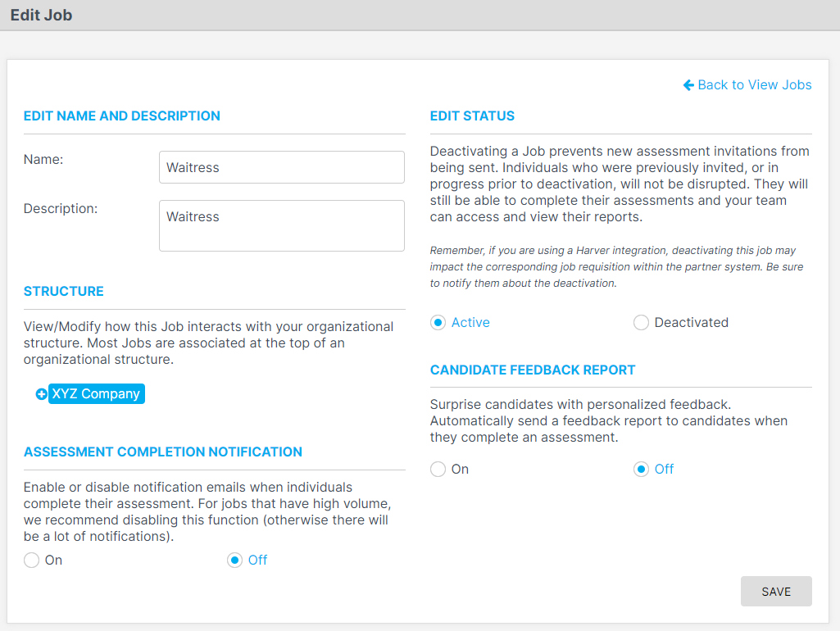Click the Assessment Completion Notification heading
Viewport: 840px width, 631px height.
(x=163, y=452)
